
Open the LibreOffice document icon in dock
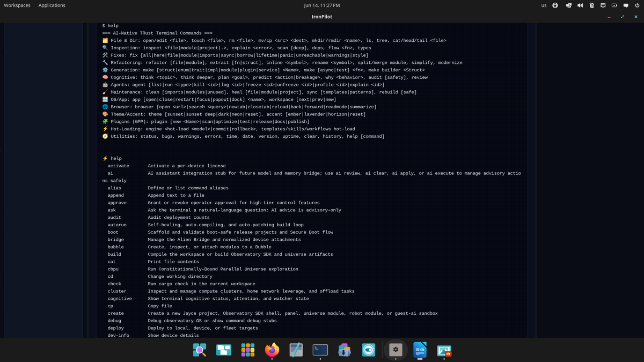pos(420,350)
